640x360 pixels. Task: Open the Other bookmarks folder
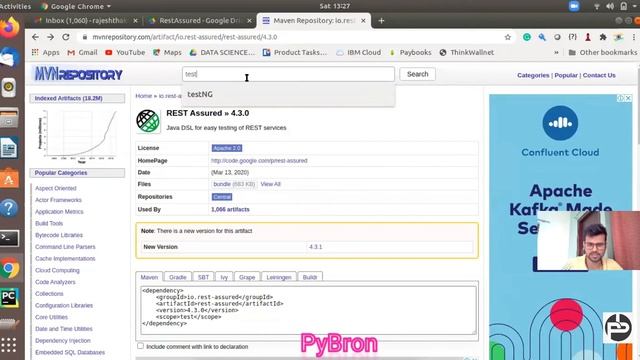point(603,53)
